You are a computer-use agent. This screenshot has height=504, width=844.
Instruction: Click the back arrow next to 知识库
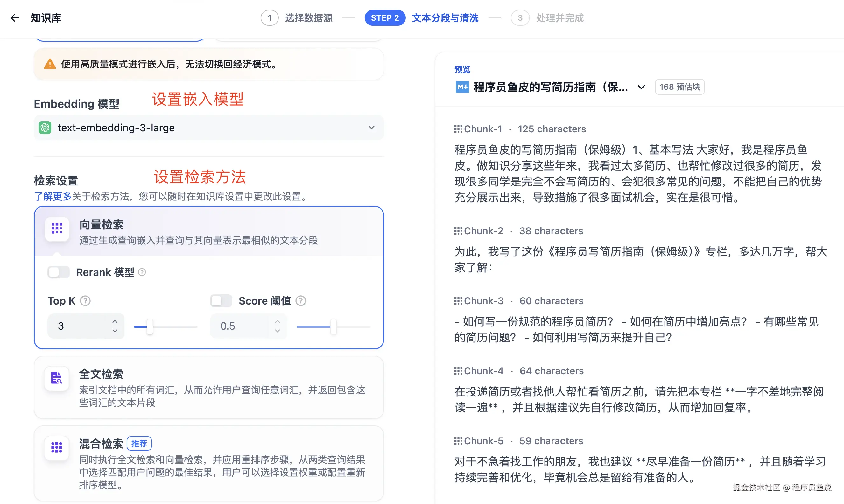[x=15, y=18]
